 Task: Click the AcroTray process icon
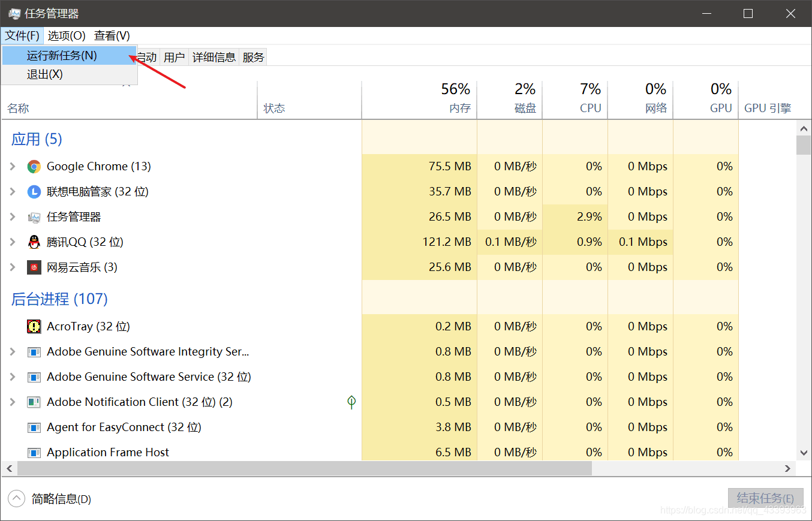pyautogui.click(x=34, y=327)
